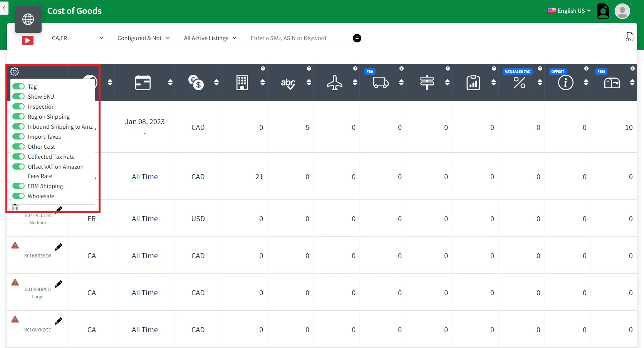Viewport: 644px width, 348px height.
Task: Click the FBA truck inbound shipping icon
Action: [381, 82]
